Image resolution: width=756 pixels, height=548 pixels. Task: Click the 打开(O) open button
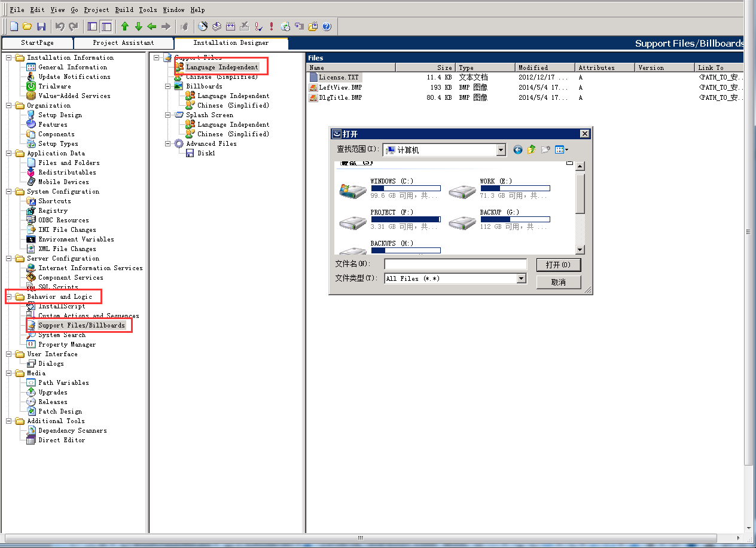click(x=558, y=265)
